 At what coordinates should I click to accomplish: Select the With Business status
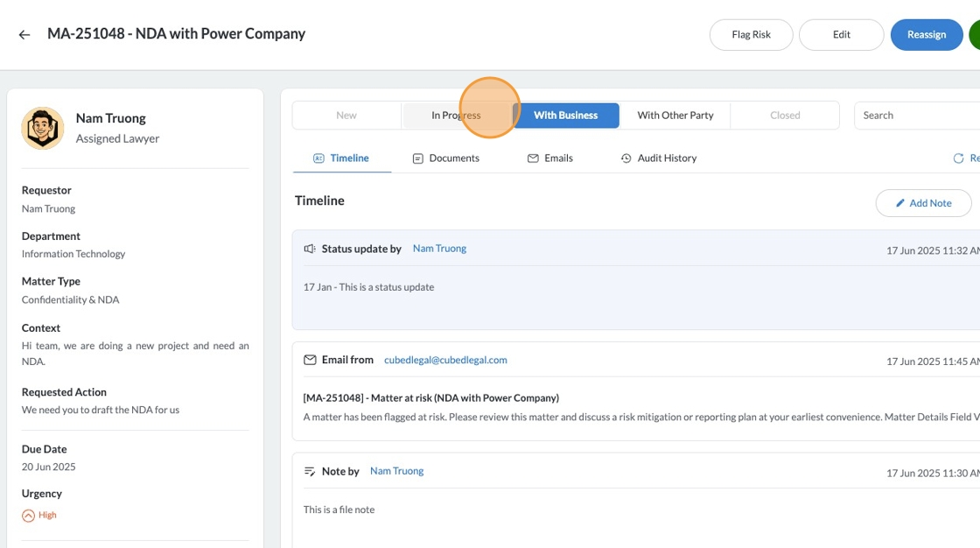click(x=565, y=116)
